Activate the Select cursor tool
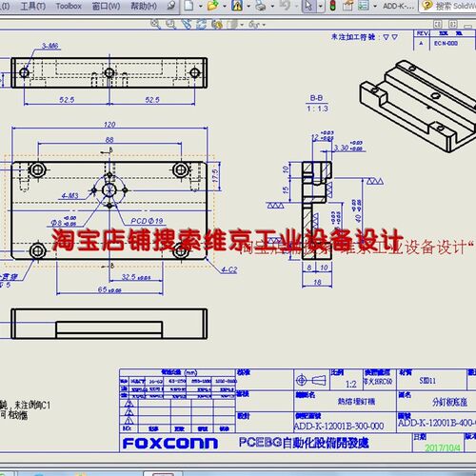Image resolution: width=476 pixels, height=476 pixels. [x=308, y=6]
